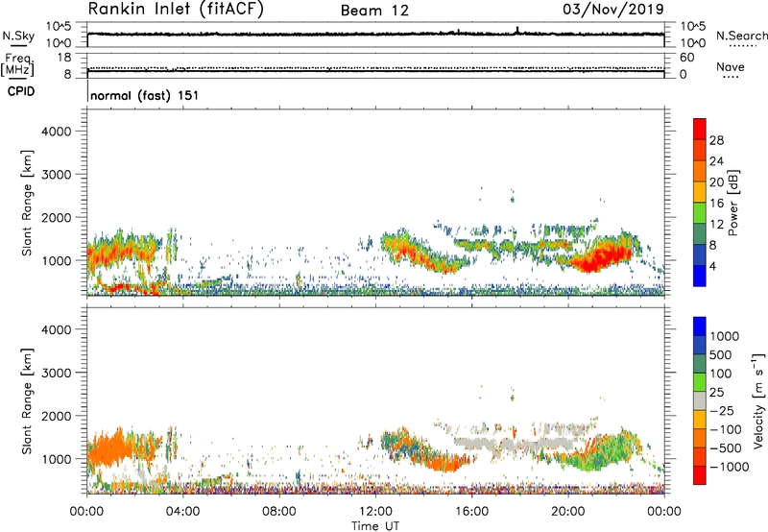The image size is (768, 532).
Task: Click the '04:00' time tick label
Action: click(x=182, y=512)
